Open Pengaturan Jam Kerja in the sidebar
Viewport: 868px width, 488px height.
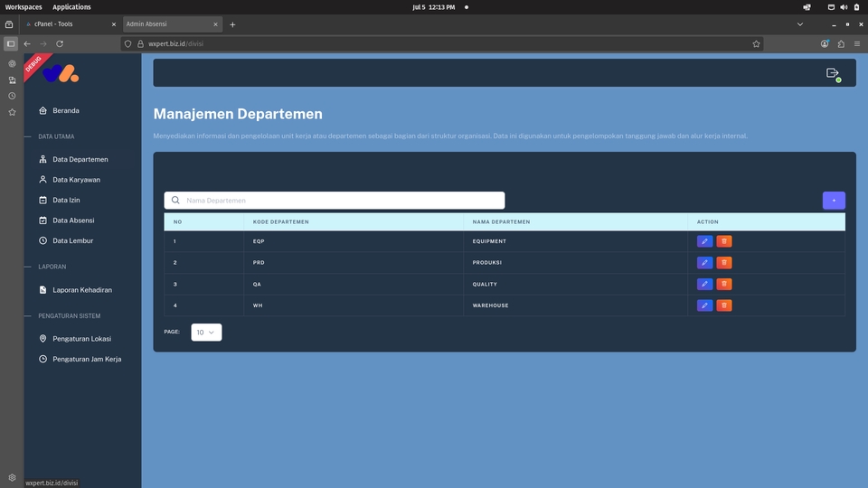tap(87, 359)
